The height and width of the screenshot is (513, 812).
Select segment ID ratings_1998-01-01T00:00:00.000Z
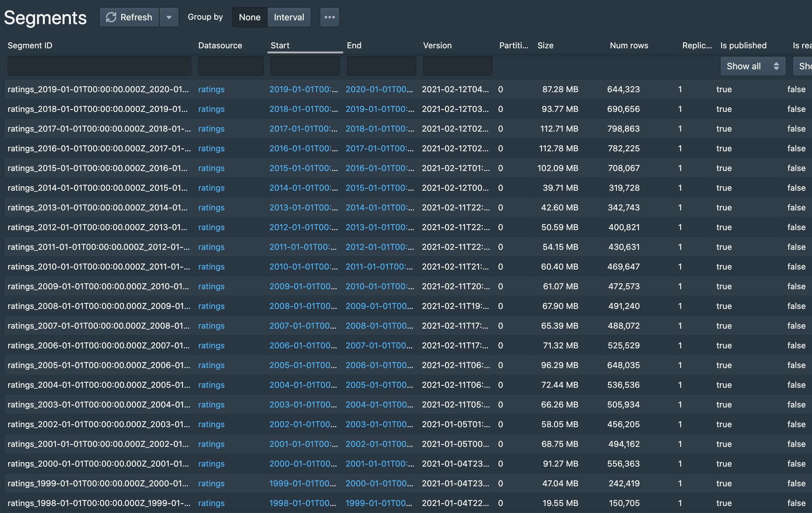point(99,503)
